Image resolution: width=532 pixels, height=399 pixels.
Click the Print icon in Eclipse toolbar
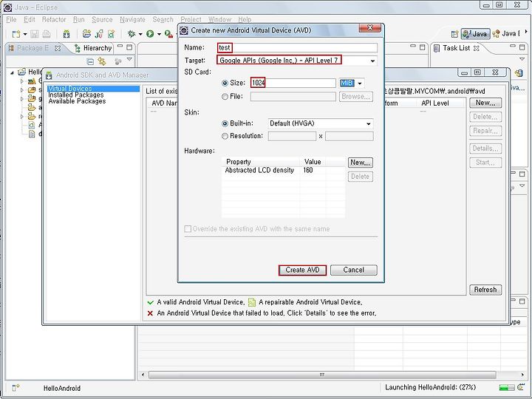(47, 34)
